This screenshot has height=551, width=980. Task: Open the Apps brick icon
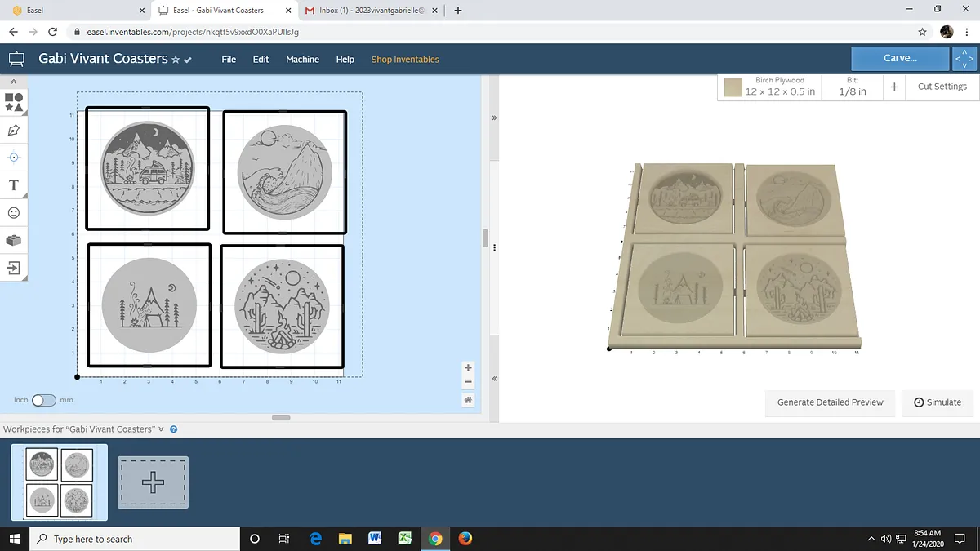(x=14, y=240)
